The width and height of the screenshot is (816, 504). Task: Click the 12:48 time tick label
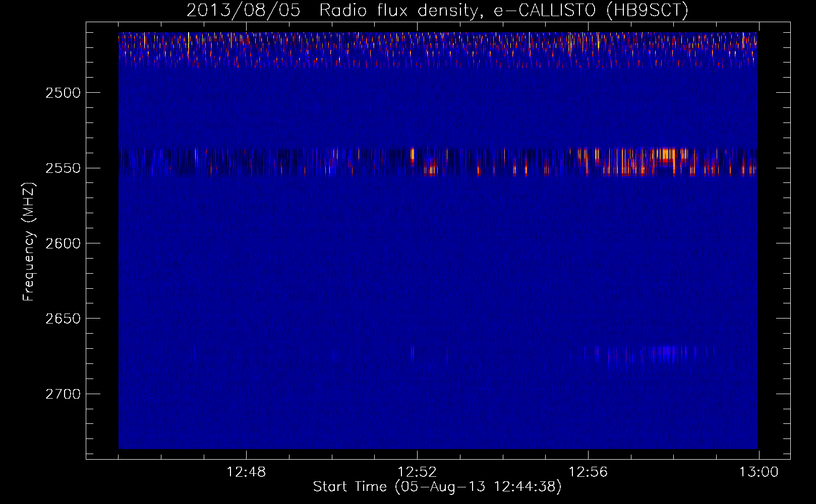tap(246, 472)
